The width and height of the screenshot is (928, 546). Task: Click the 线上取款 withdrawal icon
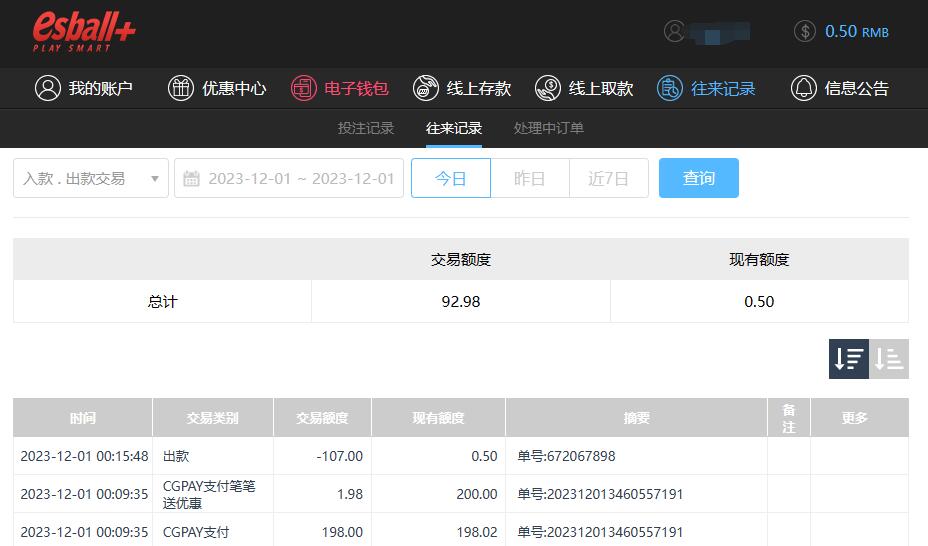(547, 88)
